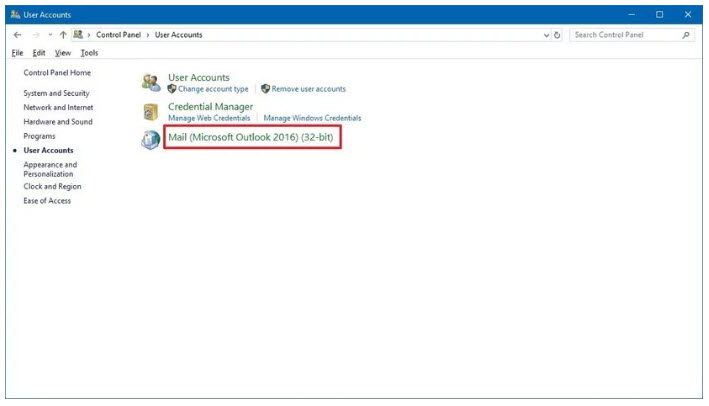The width and height of the screenshot is (709, 406).
Task: Minimize the User Accounts window
Action: pos(632,14)
